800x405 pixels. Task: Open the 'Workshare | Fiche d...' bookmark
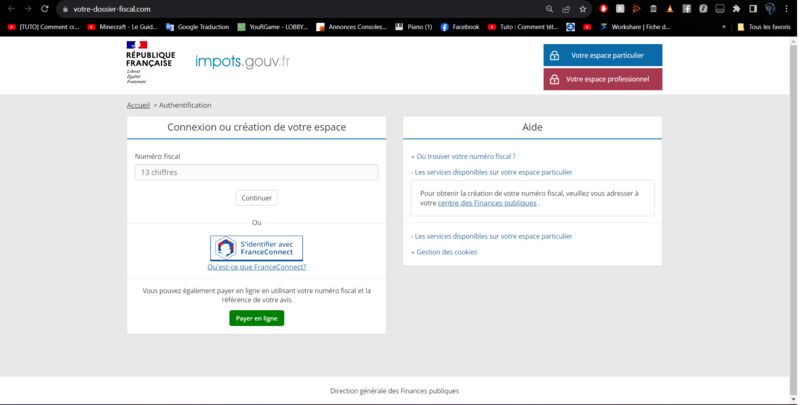[x=635, y=27]
